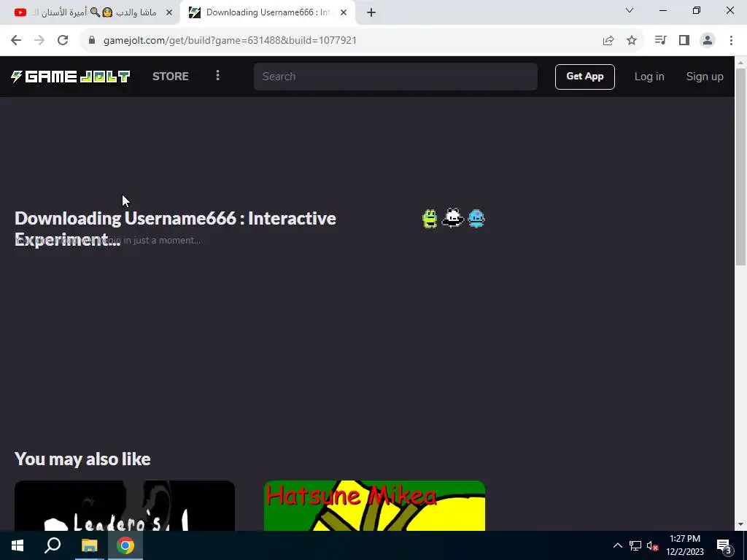Open the network status tray icon
Viewport: 747px width, 560px height.
point(635,545)
